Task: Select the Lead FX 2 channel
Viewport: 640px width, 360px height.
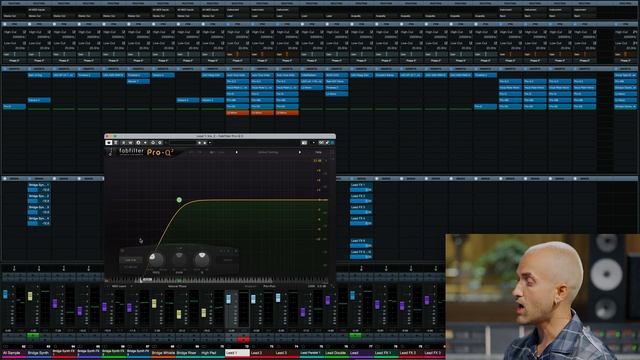Action: (x=411, y=353)
